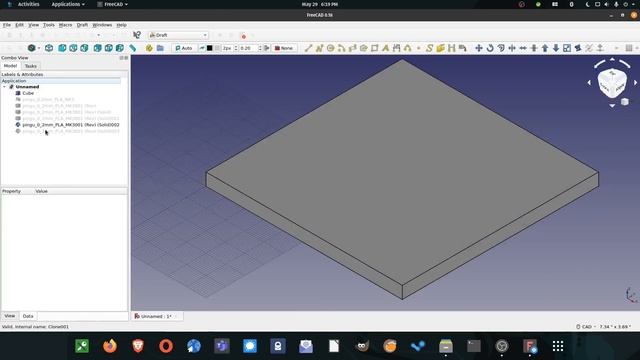Open the show applications grid in dock
Viewport: 640px width, 360px height.
pyautogui.click(x=558, y=346)
